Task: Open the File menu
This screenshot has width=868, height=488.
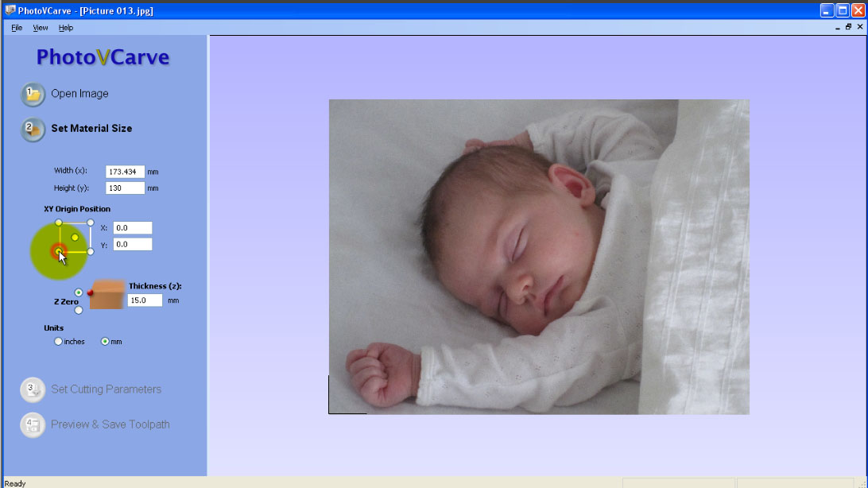Action: (x=17, y=28)
